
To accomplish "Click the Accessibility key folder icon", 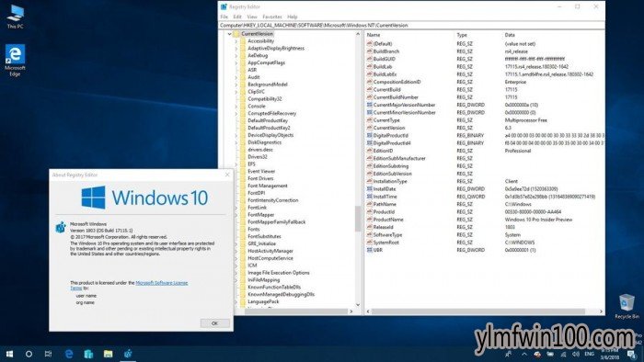I will (243, 41).
